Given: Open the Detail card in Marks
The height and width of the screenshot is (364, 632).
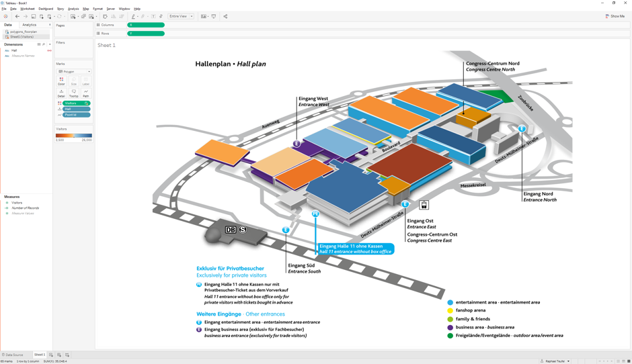Looking at the screenshot, I should (x=61, y=93).
